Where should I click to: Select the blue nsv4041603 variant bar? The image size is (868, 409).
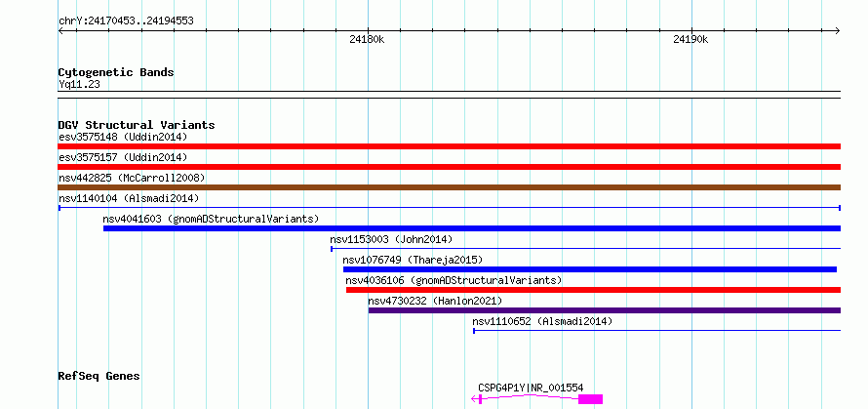point(472,228)
